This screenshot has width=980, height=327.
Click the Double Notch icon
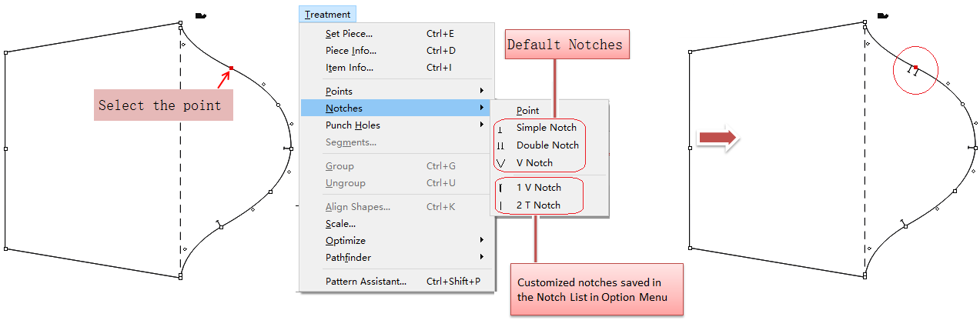pos(500,145)
